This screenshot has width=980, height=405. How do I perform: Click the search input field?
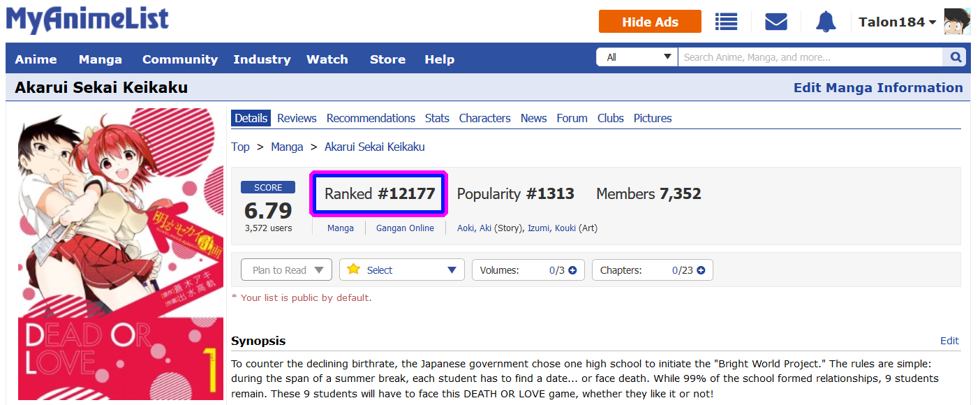[810, 57]
